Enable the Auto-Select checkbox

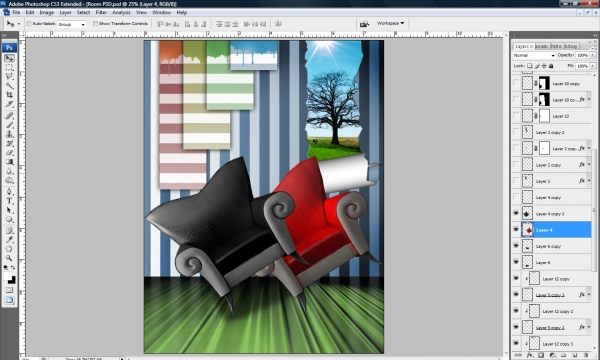tap(29, 24)
